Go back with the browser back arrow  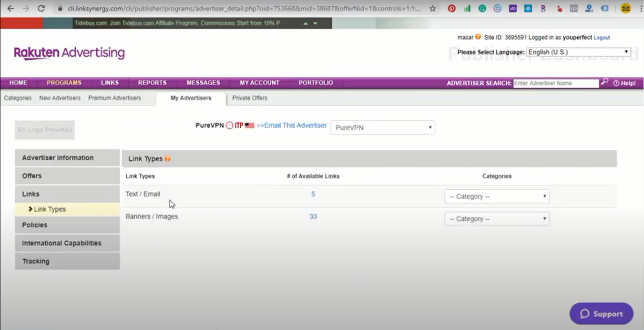click(10, 9)
